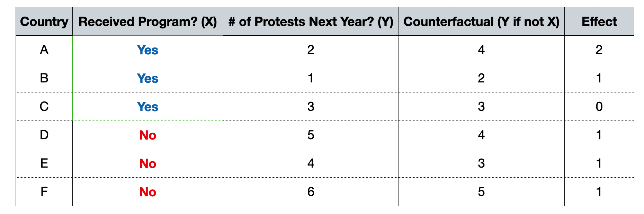Click the Effect column header
Screen dimensions: 644x214
point(599,21)
